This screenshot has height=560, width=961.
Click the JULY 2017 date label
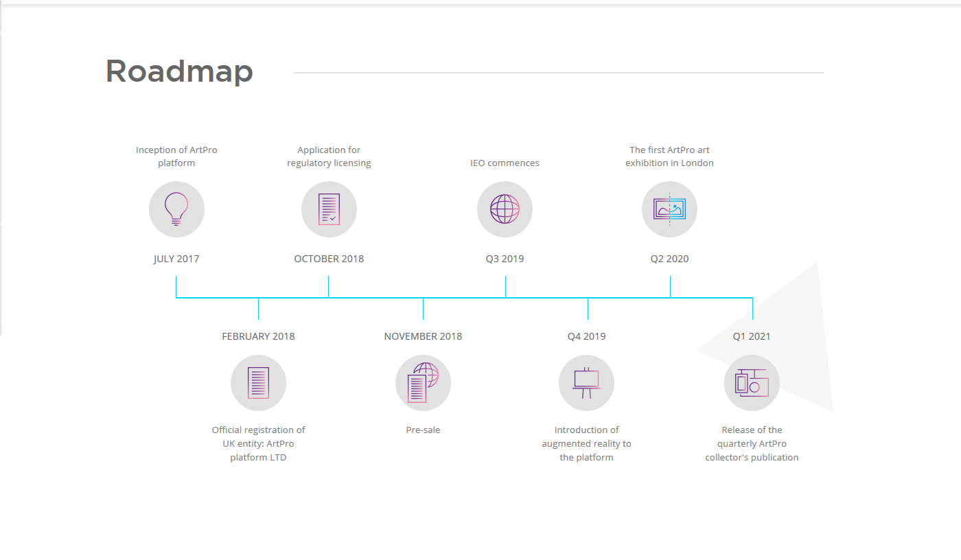point(176,259)
